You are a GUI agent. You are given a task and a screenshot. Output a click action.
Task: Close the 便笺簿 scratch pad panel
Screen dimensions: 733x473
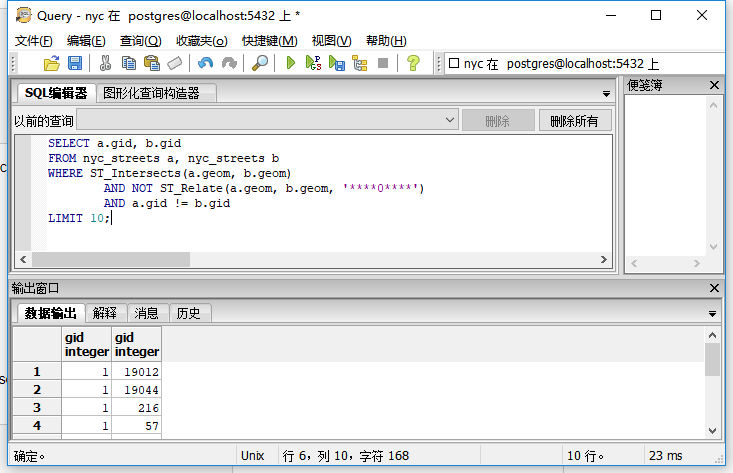point(714,85)
